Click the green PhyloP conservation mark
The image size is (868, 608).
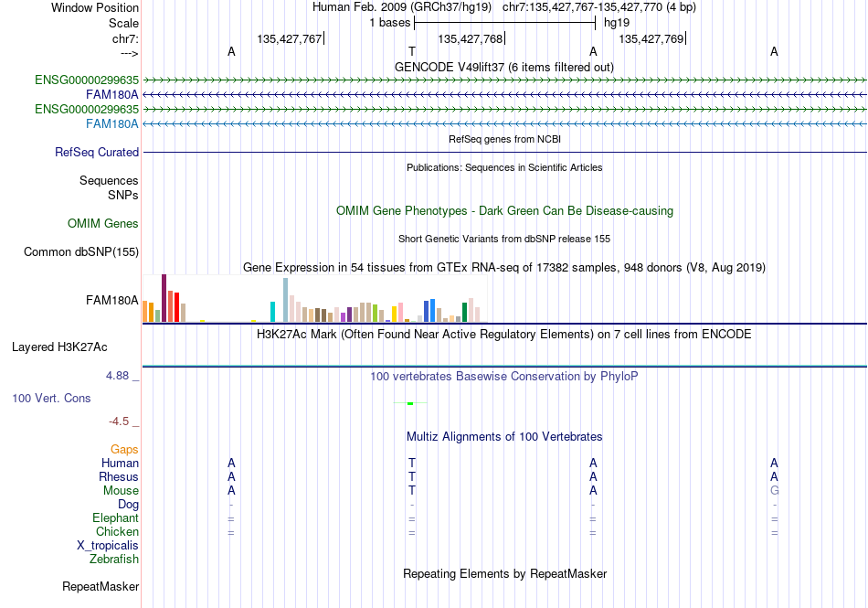410,404
